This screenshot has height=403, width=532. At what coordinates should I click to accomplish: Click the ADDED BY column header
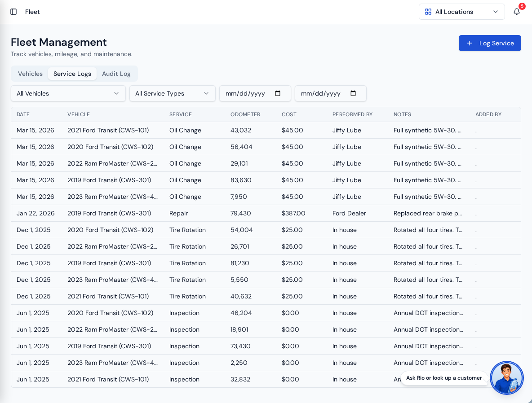pyautogui.click(x=488, y=114)
